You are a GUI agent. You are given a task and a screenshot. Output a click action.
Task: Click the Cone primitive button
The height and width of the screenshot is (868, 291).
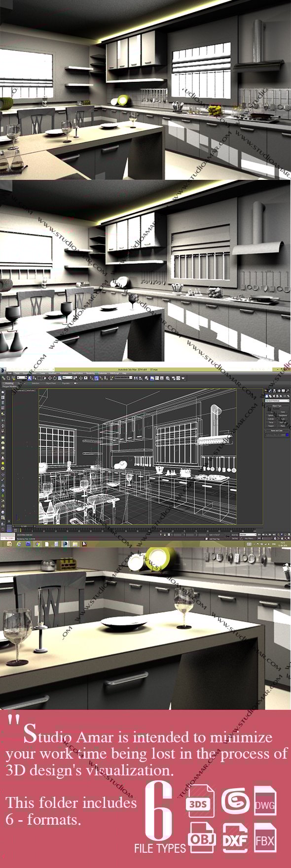283,412
